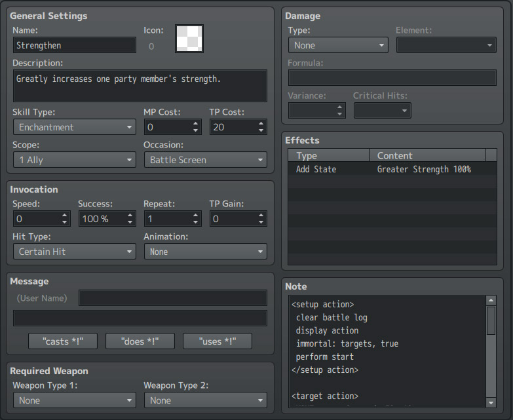This screenshot has width=513, height=420.
Task: Select the Add State effect row
Action: 392,169
